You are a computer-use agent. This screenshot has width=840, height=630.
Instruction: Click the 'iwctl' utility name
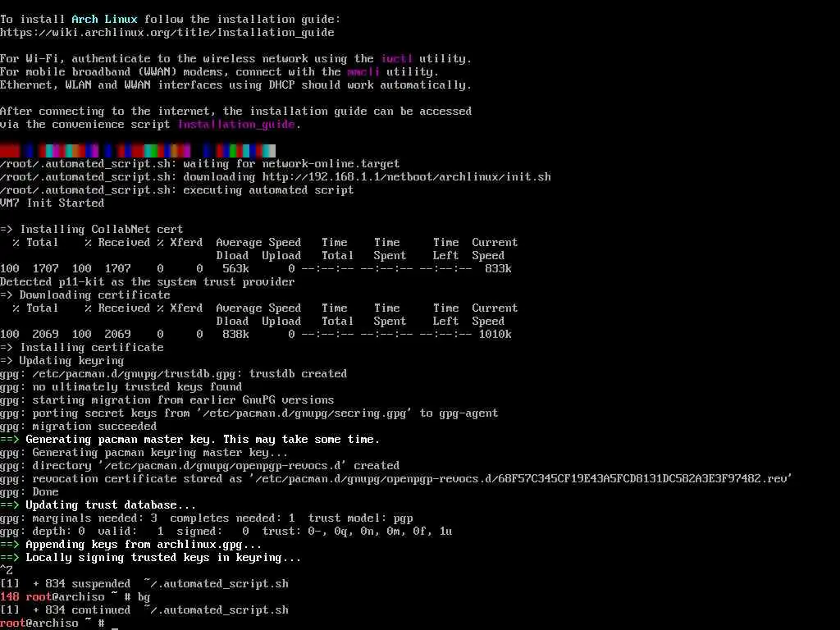(396, 59)
